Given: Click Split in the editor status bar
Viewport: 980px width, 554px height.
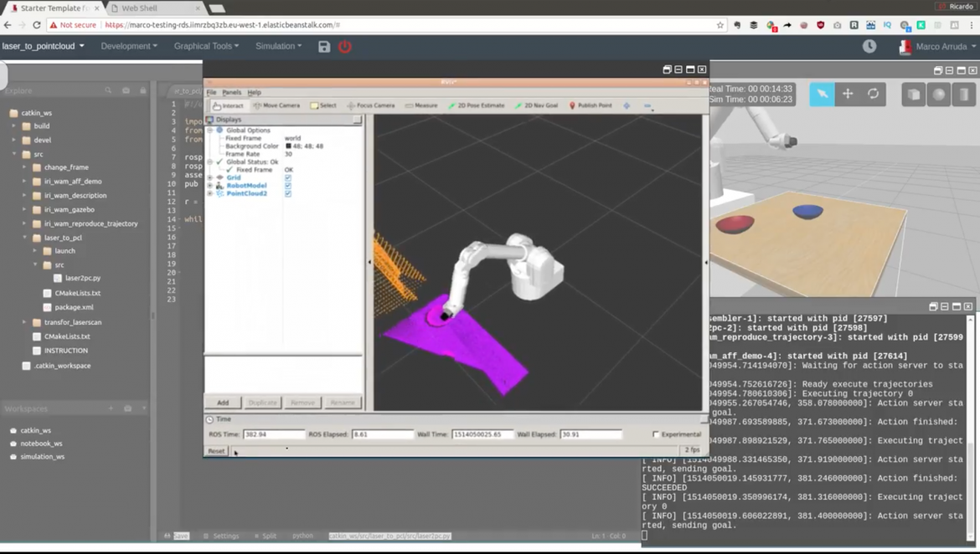Looking at the screenshot, I should pyautogui.click(x=266, y=536).
